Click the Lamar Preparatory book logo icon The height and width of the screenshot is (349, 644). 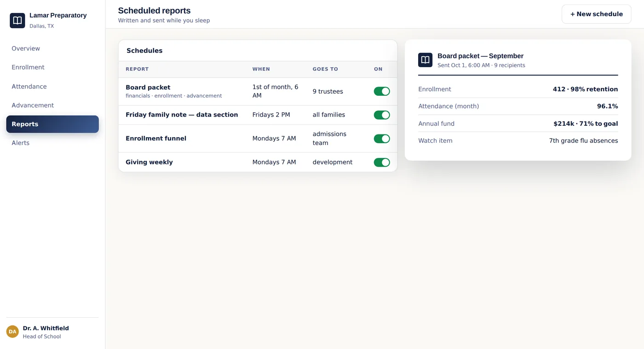(17, 21)
